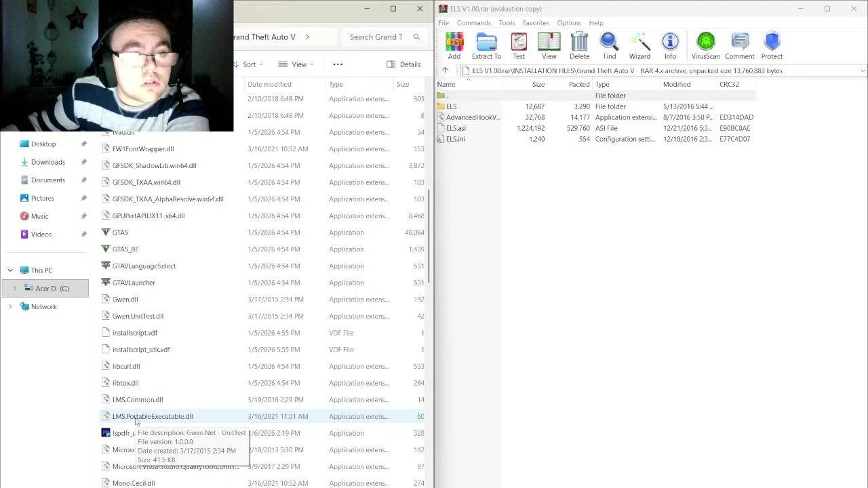Open the Desktop quick access item
The width and height of the screenshot is (868, 488).
point(43,144)
